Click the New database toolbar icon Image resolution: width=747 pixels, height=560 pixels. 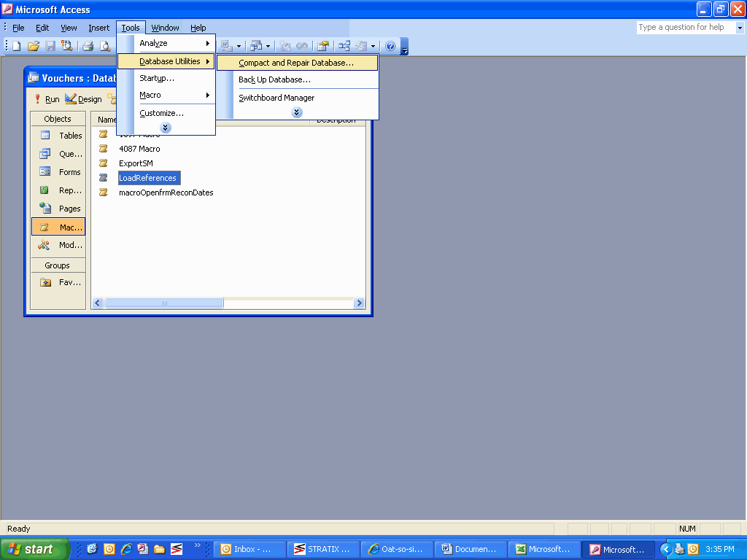click(17, 46)
